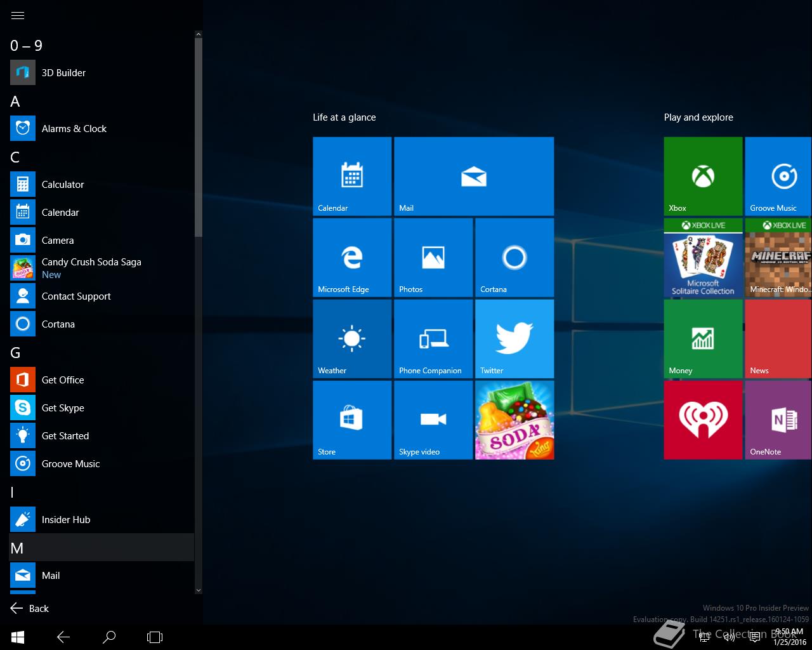Open Candy Crush Soda Saga list entry
This screenshot has height=650, width=812.
(x=101, y=268)
